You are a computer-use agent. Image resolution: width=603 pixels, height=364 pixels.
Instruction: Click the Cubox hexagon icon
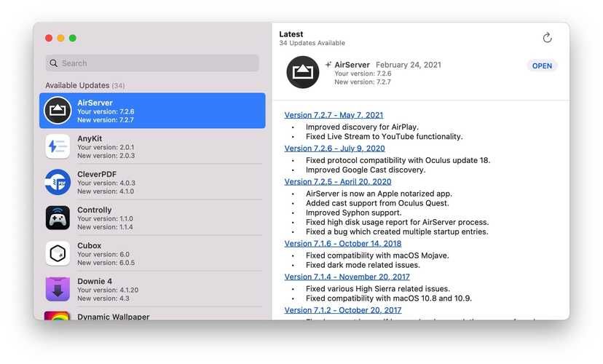(x=58, y=253)
